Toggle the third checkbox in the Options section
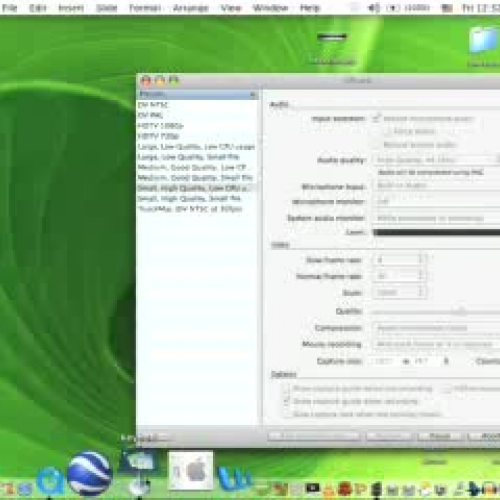 pyautogui.click(x=287, y=414)
